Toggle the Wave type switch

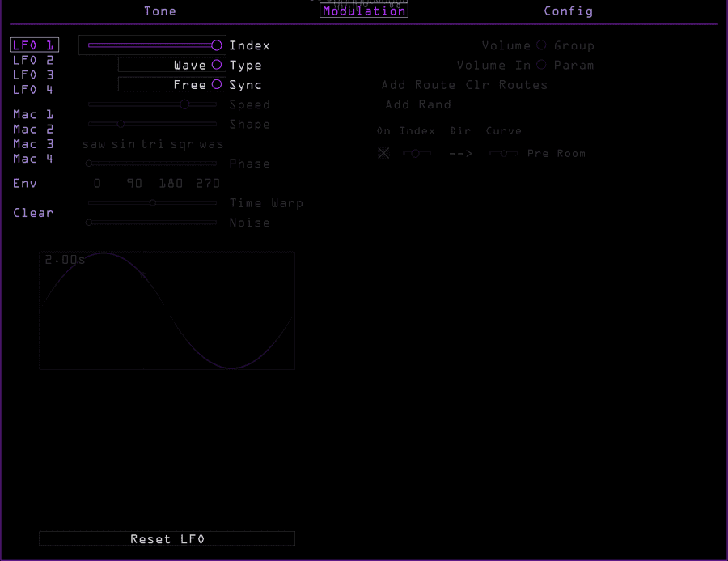(x=217, y=65)
